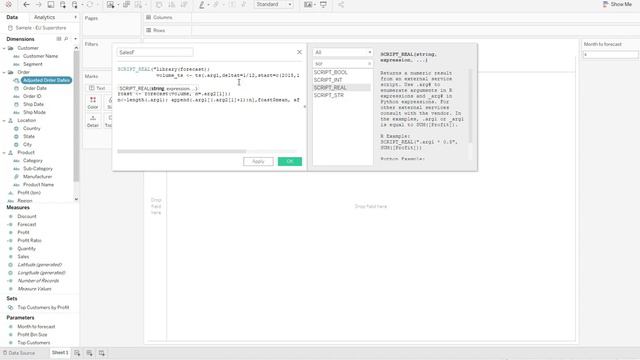Collapse the Product hierarchy
This screenshot has width=640, height=360.
(x=4, y=153)
